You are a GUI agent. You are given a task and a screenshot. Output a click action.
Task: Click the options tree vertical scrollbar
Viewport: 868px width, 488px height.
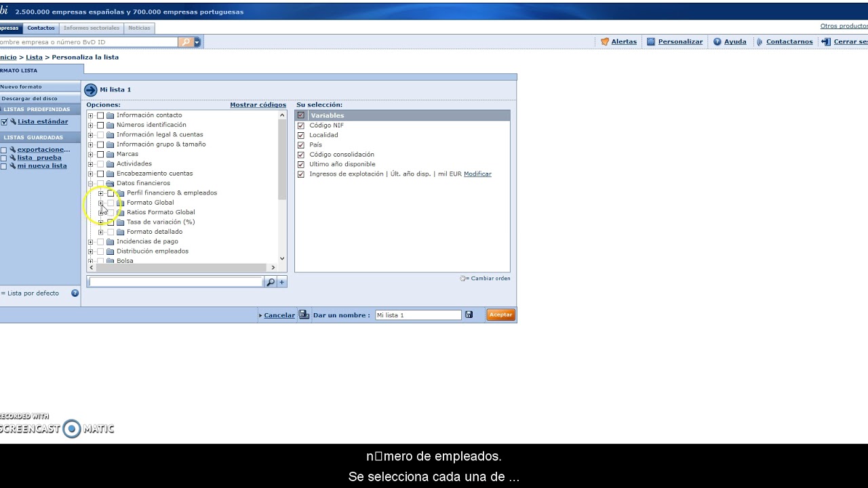click(x=283, y=186)
